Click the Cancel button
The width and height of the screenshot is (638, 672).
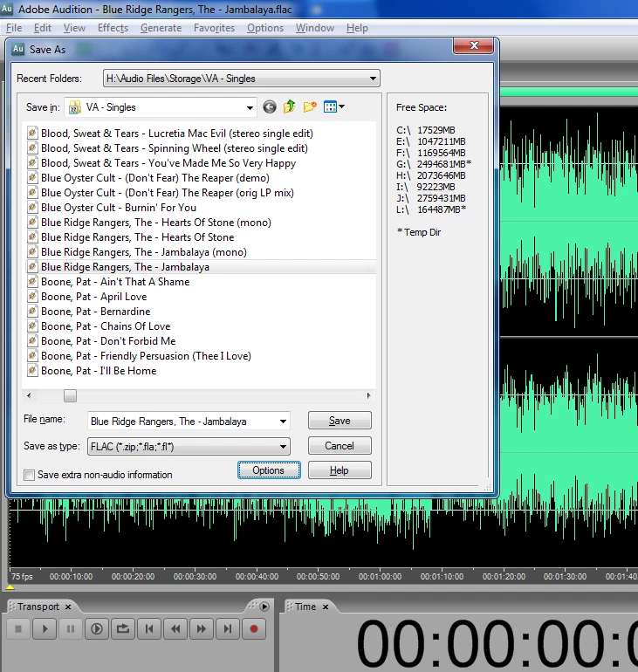coord(340,446)
